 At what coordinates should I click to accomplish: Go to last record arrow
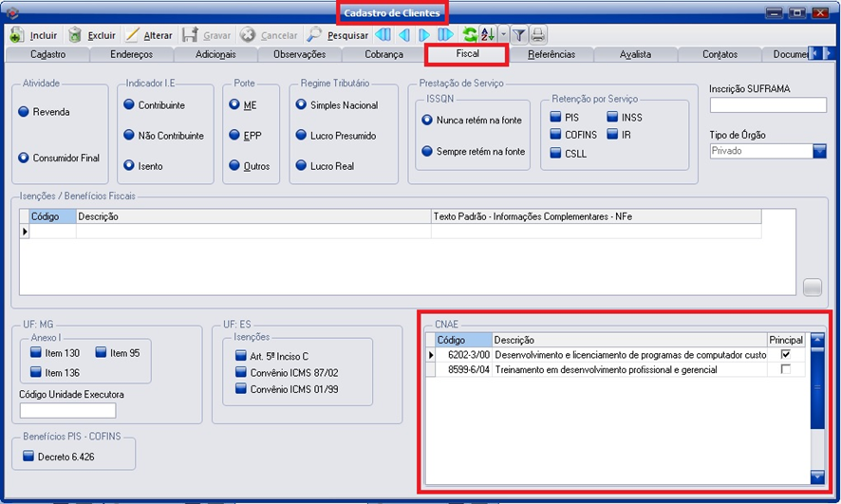[x=446, y=35]
